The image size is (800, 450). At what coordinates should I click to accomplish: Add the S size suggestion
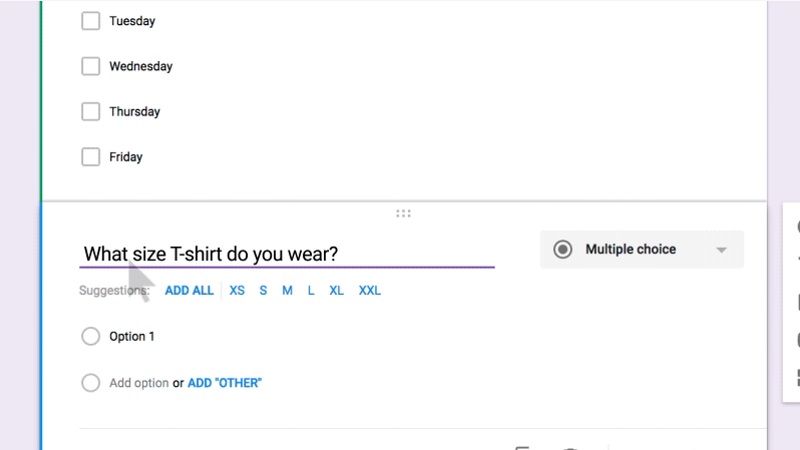click(x=263, y=291)
